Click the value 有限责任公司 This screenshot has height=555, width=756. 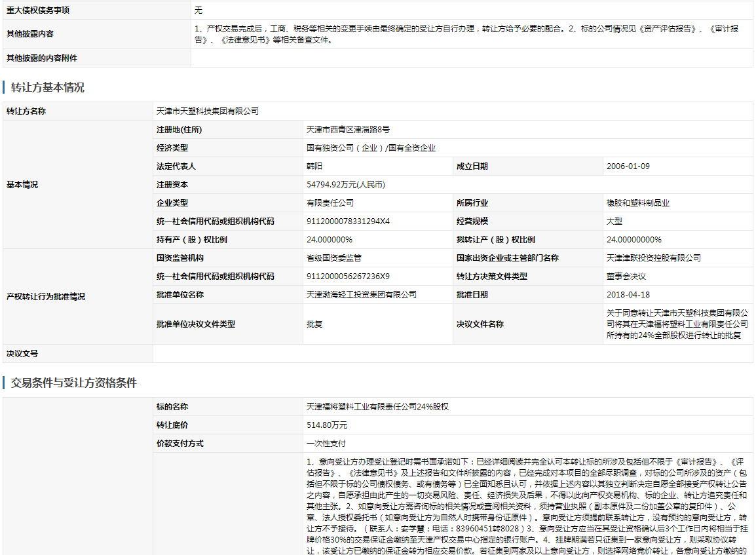pyautogui.click(x=330, y=202)
